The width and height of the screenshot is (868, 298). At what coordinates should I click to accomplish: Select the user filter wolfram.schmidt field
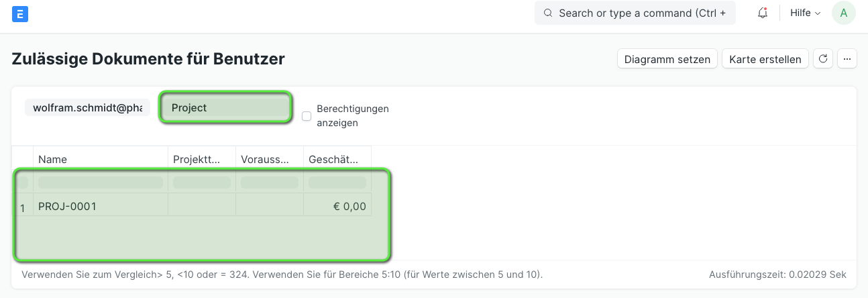pyautogui.click(x=88, y=107)
